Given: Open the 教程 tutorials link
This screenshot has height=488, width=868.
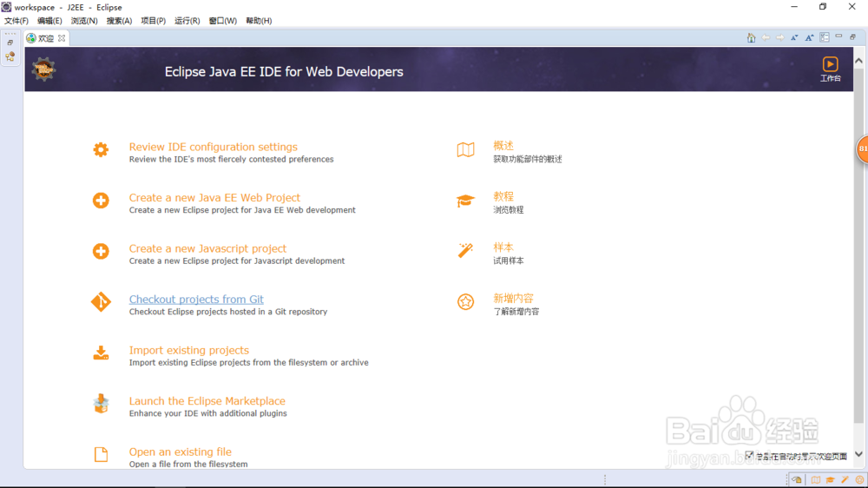Looking at the screenshot, I should [x=503, y=196].
